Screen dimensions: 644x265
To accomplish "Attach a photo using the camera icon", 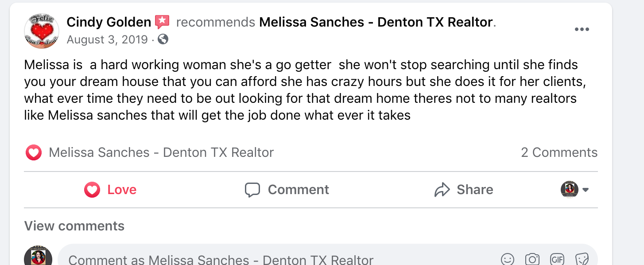I will (x=532, y=259).
